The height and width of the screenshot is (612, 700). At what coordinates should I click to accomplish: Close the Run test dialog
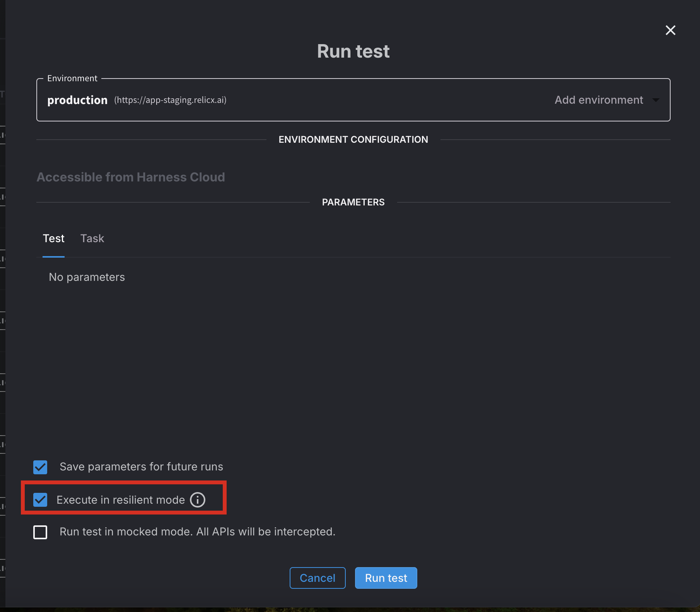pyautogui.click(x=670, y=30)
